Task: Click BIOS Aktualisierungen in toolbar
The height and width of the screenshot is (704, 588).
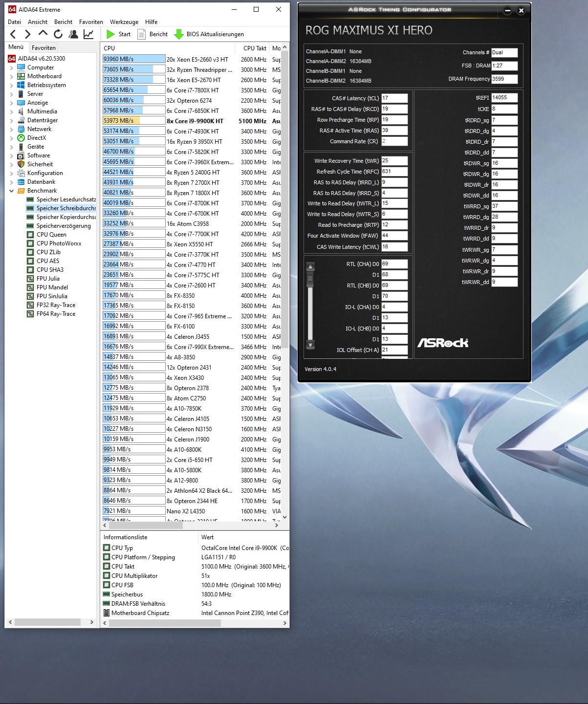Action: click(x=209, y=34)
